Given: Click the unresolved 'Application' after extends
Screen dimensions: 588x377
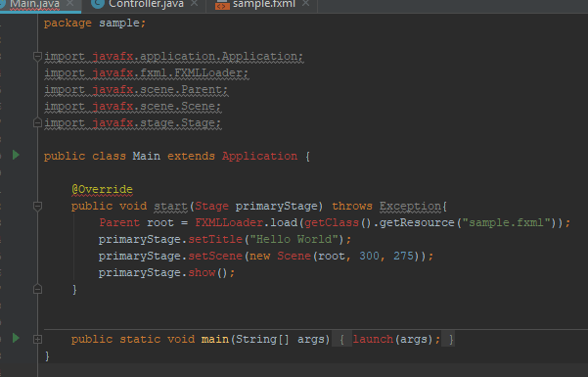Looking at the screenshot, I should [259, 156].
